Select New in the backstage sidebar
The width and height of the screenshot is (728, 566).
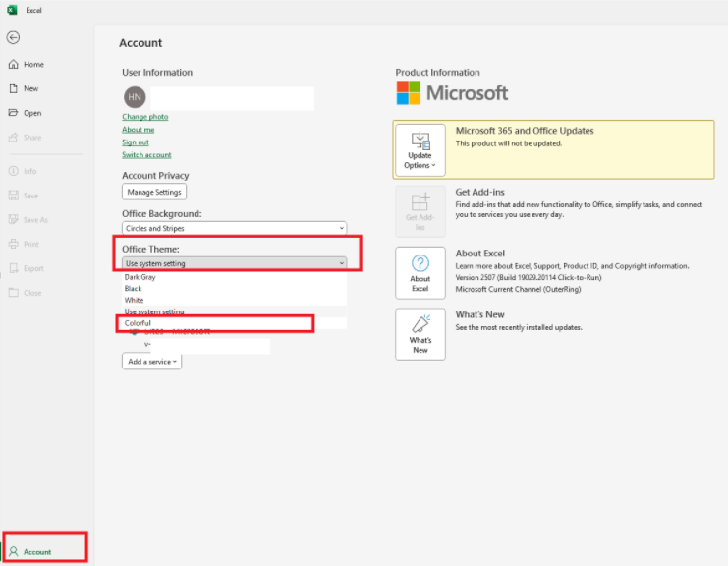[x=24, y=88]
